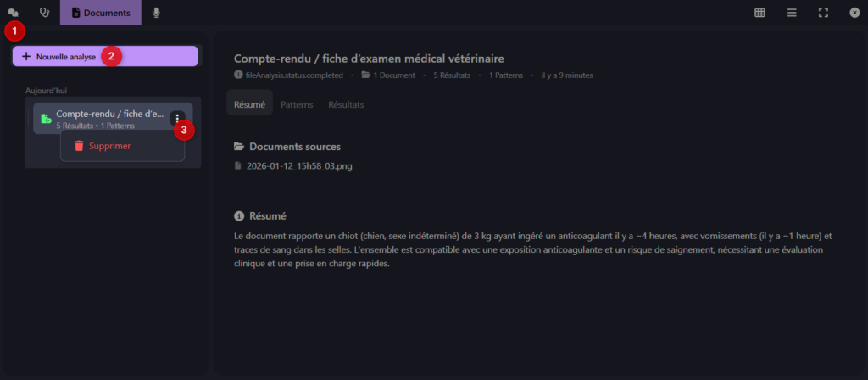Open the chat conversations icon
This screenshot has width=868, height=380.
(x=14, y=13)
